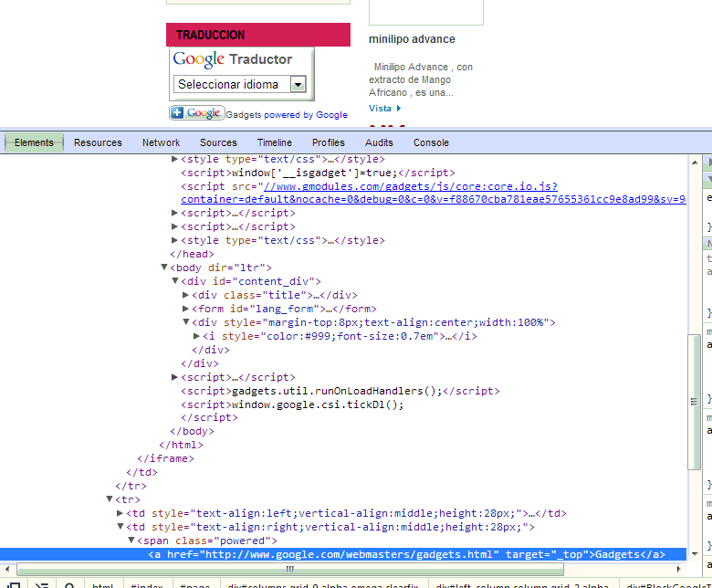Viewport: 712px width, 588px height.
Task: Click the </head> closing tag row
Action: click(x=192, y=254)
